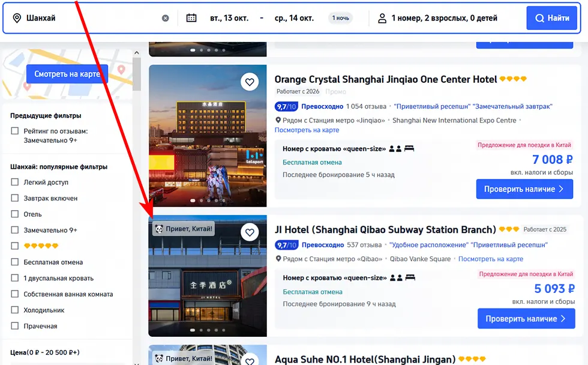This screenshot has height=365, width=588.
Task: Click the Orange Crystal hotel photo
Action: pos(208,136)
